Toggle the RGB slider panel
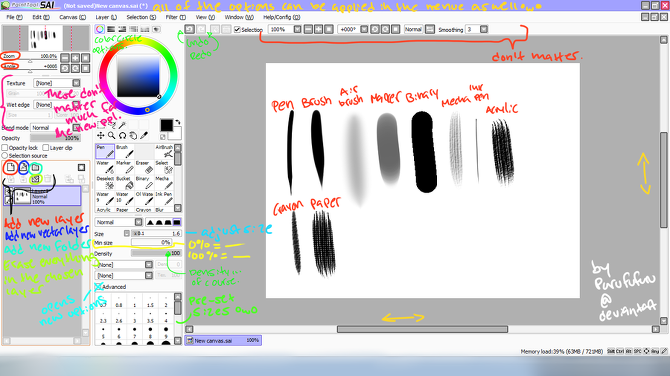 click(111, 29)
